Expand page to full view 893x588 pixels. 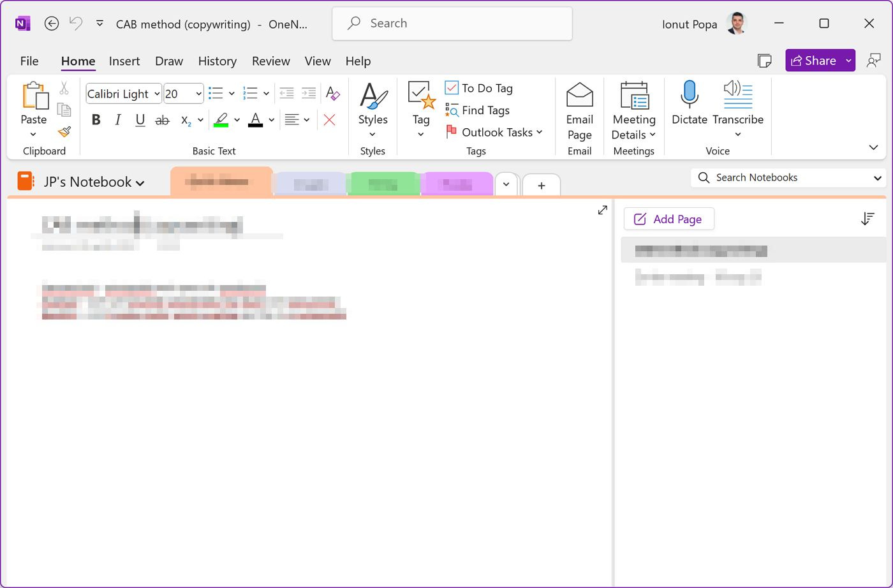point(602,210)
